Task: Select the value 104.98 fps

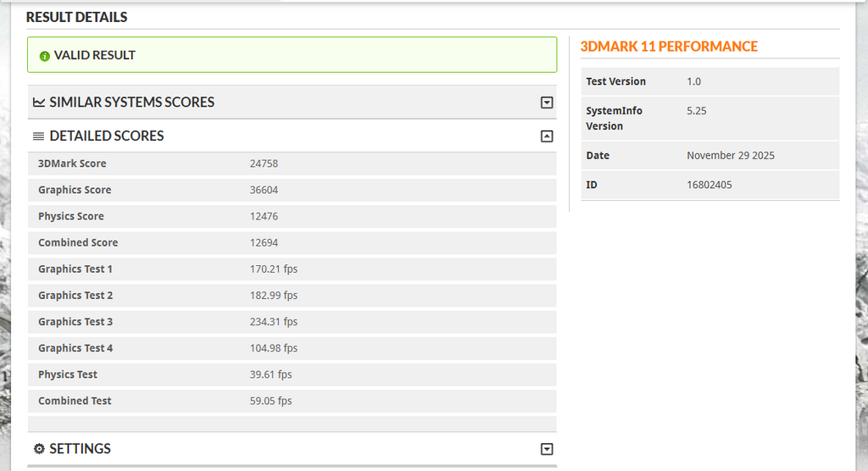Action: (274, 348)
